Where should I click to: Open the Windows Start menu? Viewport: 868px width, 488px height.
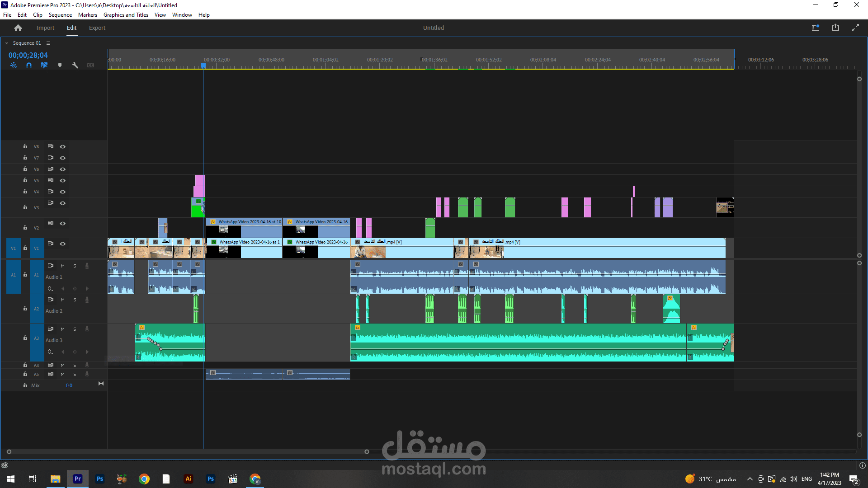pyautogui.click(x=11, y=479)
